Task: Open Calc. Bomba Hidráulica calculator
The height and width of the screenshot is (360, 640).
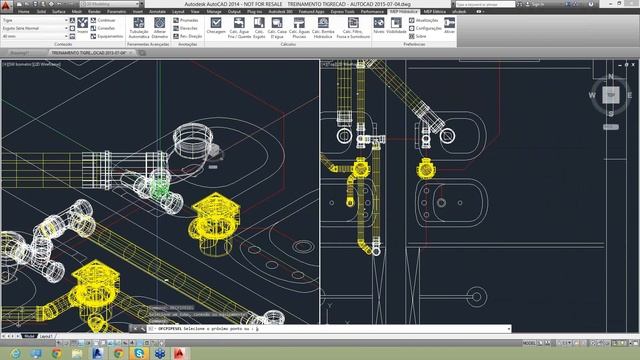Action: 323,28
